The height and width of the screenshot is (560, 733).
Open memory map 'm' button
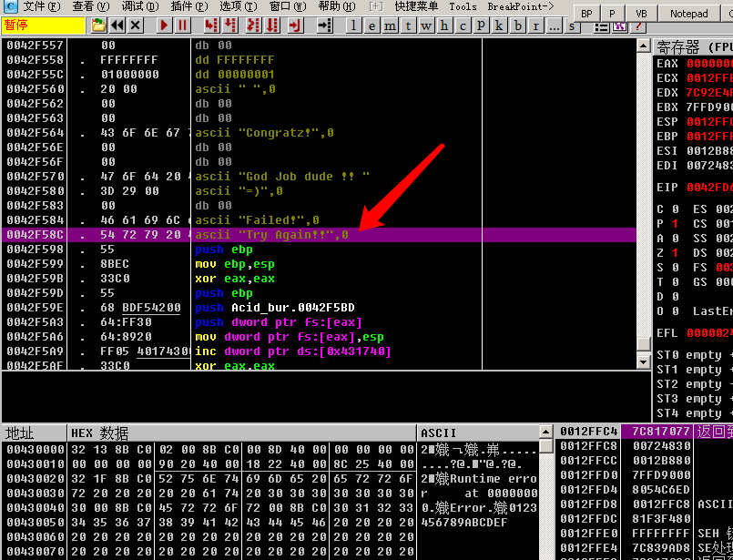pyautogui.click(x=390, y=25)
